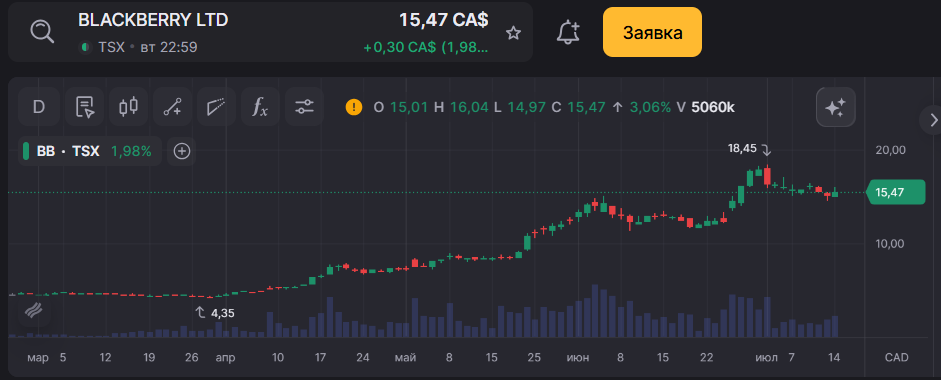Click the CAD currency label

[x=897, y=358]
